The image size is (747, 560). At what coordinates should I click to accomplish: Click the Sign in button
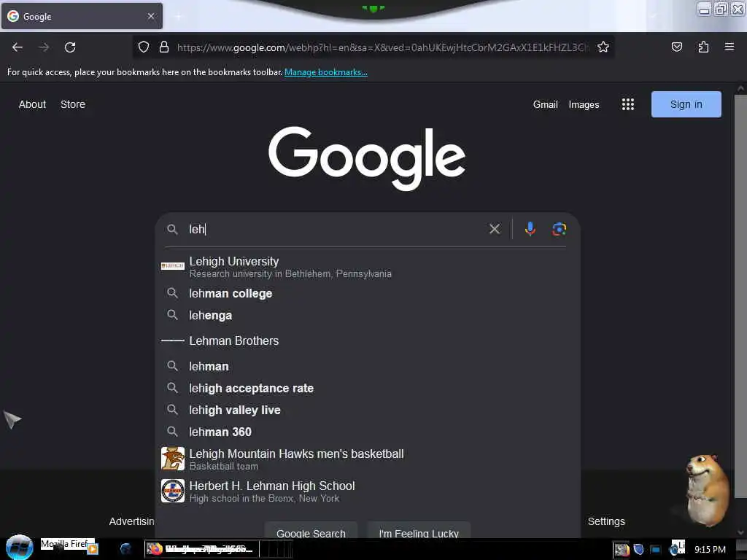686,104
